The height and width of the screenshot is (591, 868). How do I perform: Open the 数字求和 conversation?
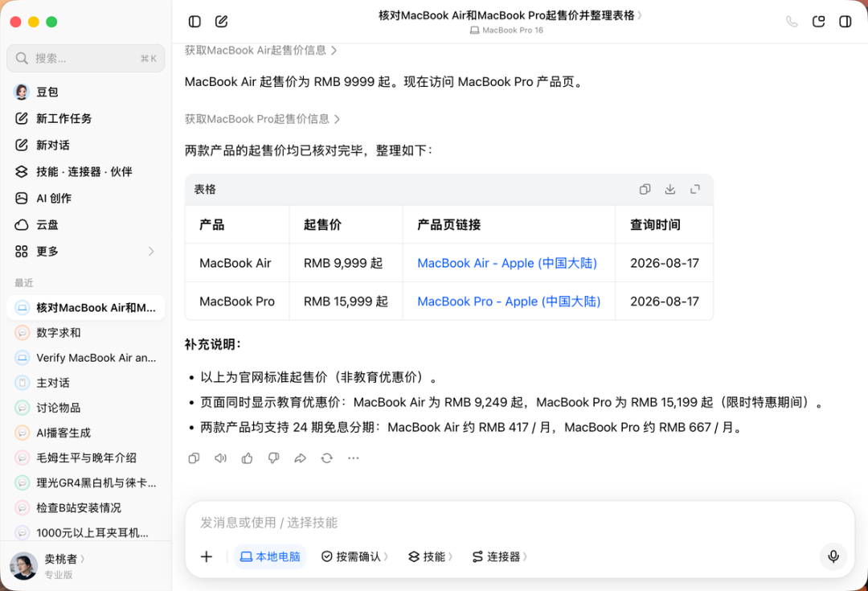[x=85, y=333]
